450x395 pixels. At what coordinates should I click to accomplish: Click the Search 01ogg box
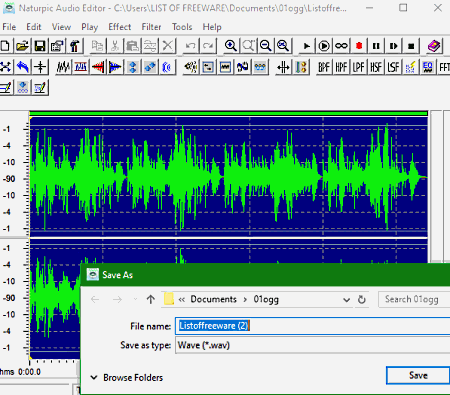[414, 299]
